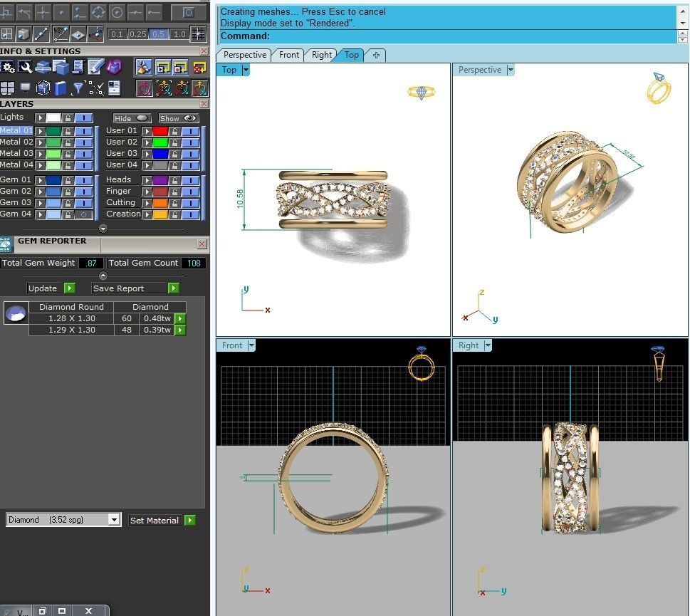Expand the User 03 layer arrow
Viewport: 690px width, 616px height.
pyautogui.click(x=147, y=154)
